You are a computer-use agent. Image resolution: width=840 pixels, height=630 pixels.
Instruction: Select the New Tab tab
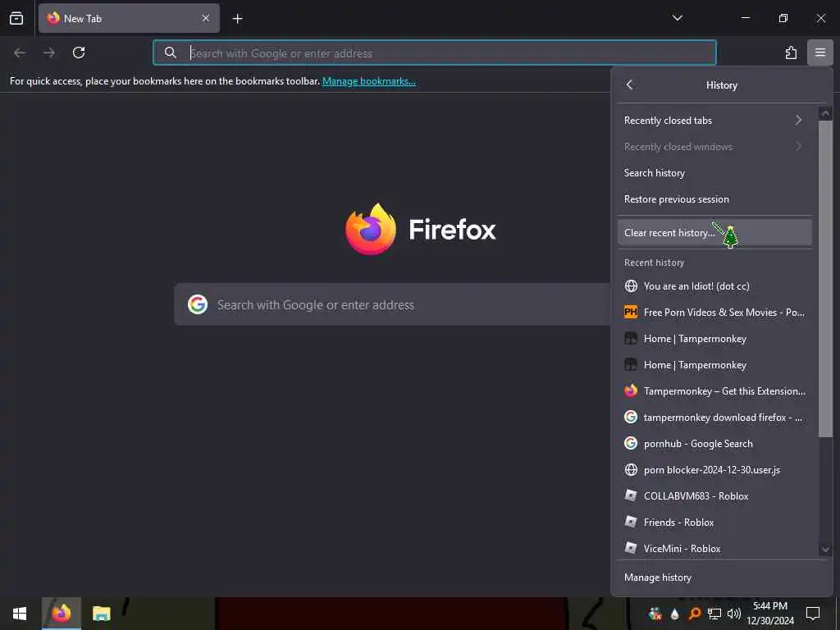click(x=129, y=18)
